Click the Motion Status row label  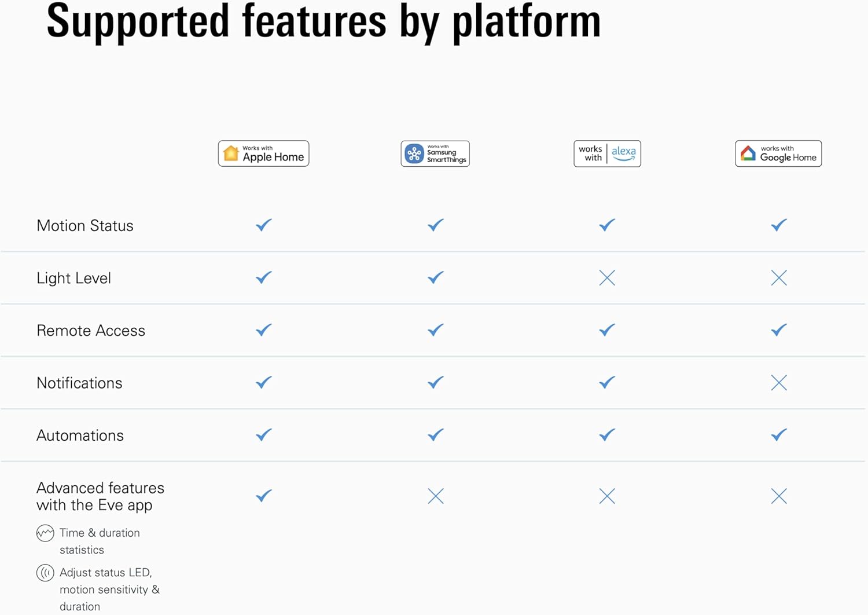[x=85, y=226]
